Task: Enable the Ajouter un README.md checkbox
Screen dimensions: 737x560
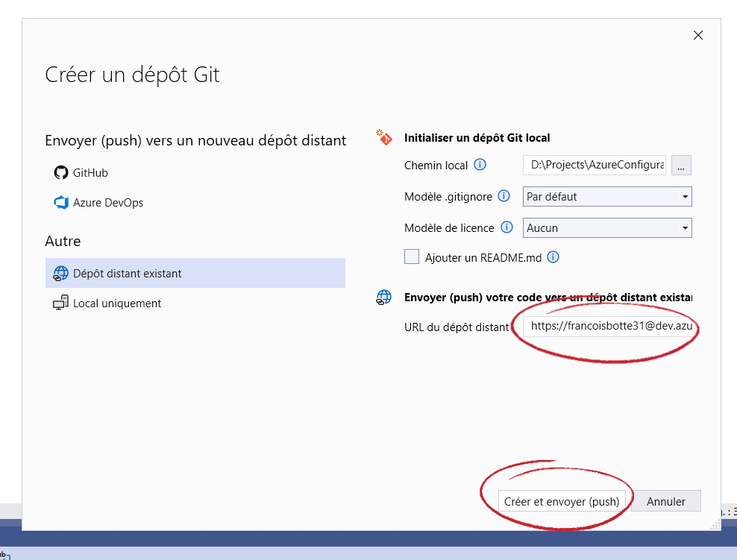Action: (x=412, y=256)
